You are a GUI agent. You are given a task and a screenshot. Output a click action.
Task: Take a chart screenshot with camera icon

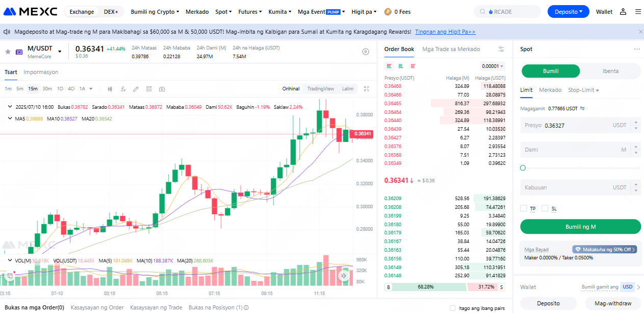pos(162,89)
